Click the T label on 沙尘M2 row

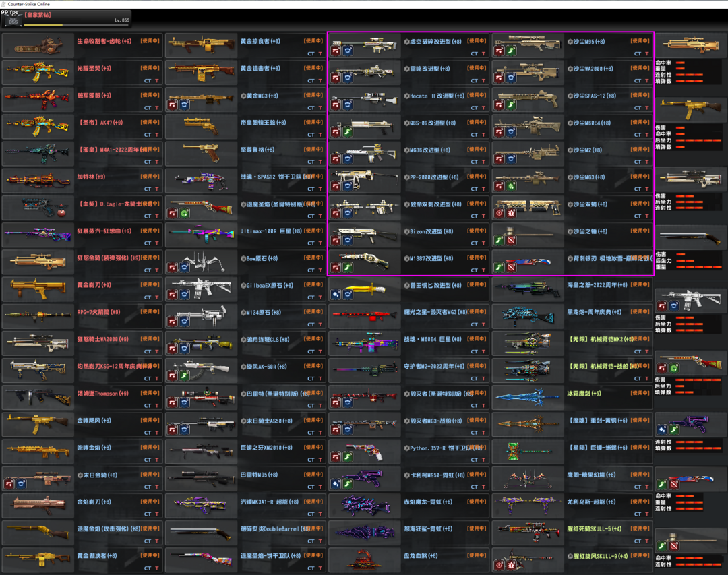point(646,162)
